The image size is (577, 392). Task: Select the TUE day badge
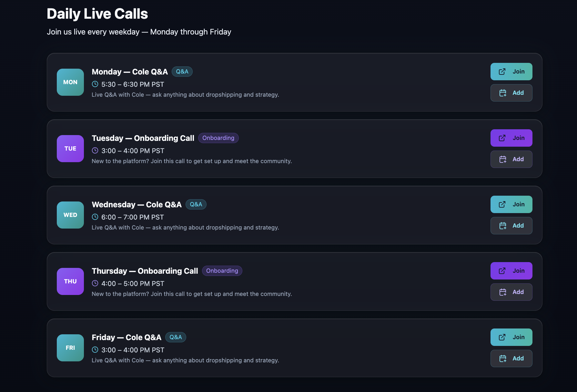(70, 149)
